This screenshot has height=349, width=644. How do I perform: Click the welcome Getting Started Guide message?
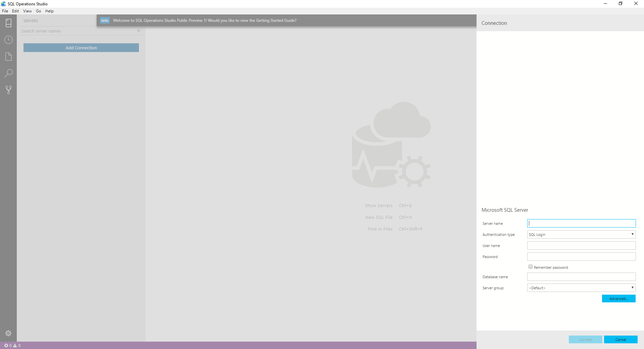click(205, 20)
